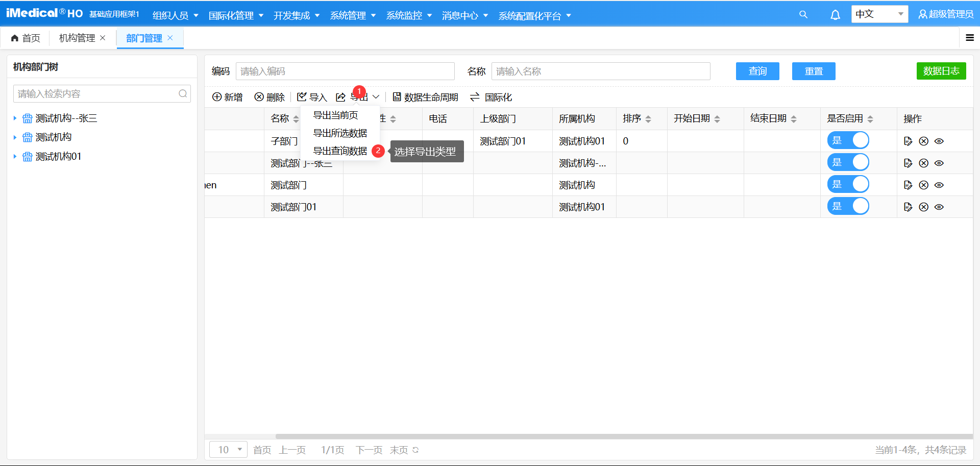Open the green 数据日志 button

click(941, 71)
